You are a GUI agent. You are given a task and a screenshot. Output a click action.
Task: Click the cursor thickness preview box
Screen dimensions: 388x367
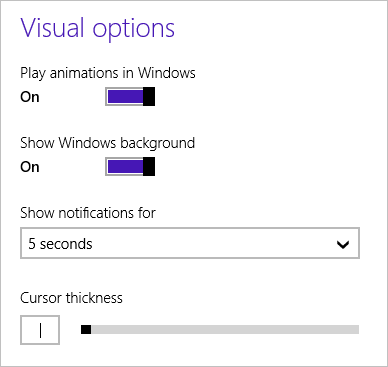pyautogui.click(x=40, y=330)
